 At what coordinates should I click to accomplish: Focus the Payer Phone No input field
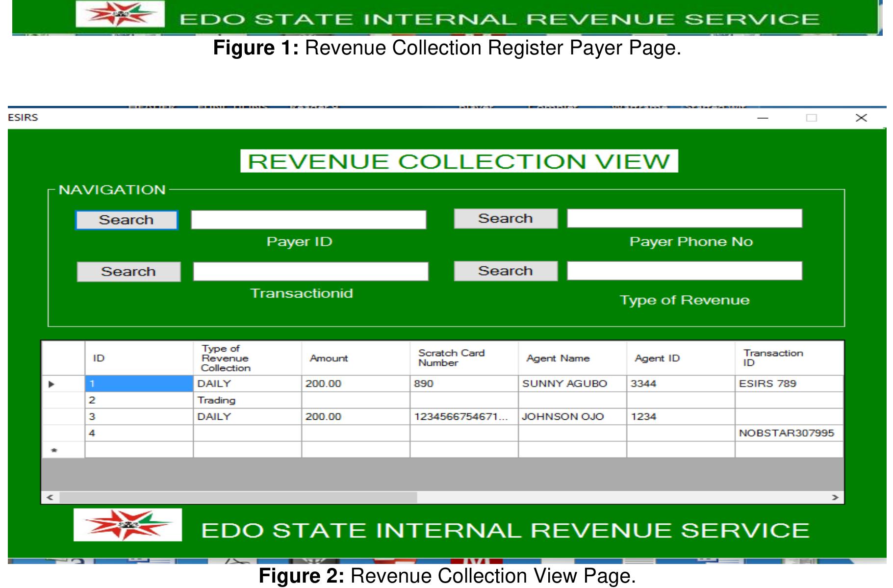tap(685, 218)
